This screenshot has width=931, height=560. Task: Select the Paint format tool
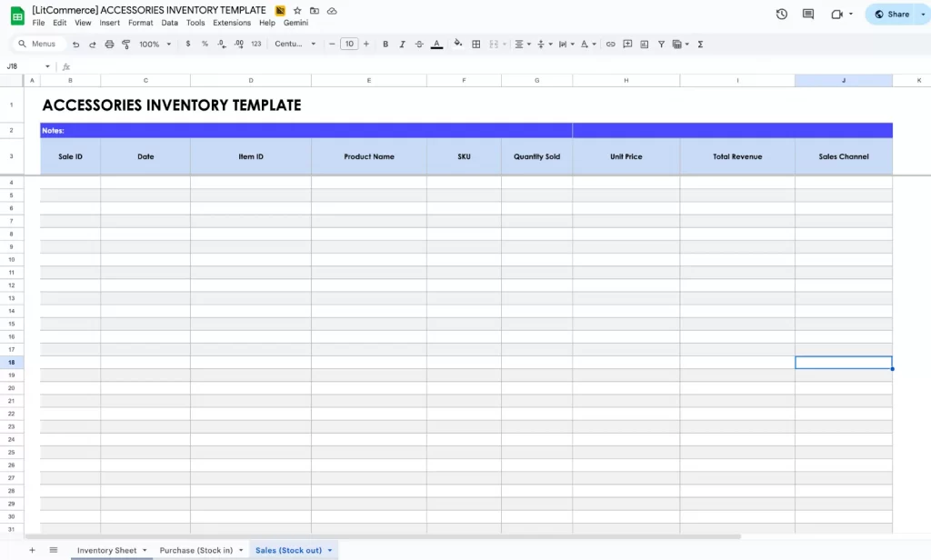coord(127,44)
